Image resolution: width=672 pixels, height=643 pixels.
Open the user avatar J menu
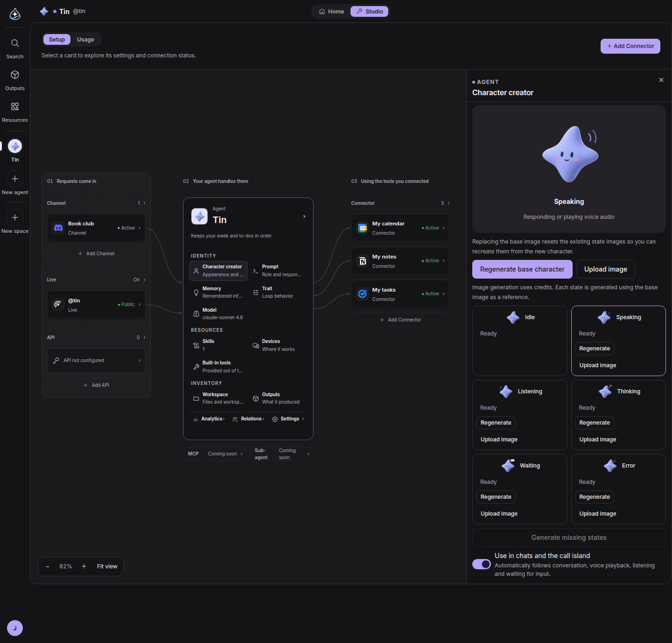tap(15, 628)
